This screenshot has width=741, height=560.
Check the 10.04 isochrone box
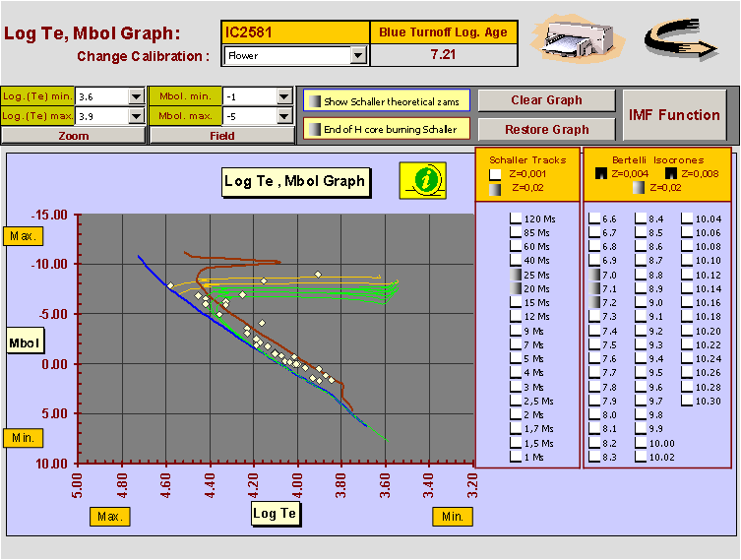tap(687, 218)
